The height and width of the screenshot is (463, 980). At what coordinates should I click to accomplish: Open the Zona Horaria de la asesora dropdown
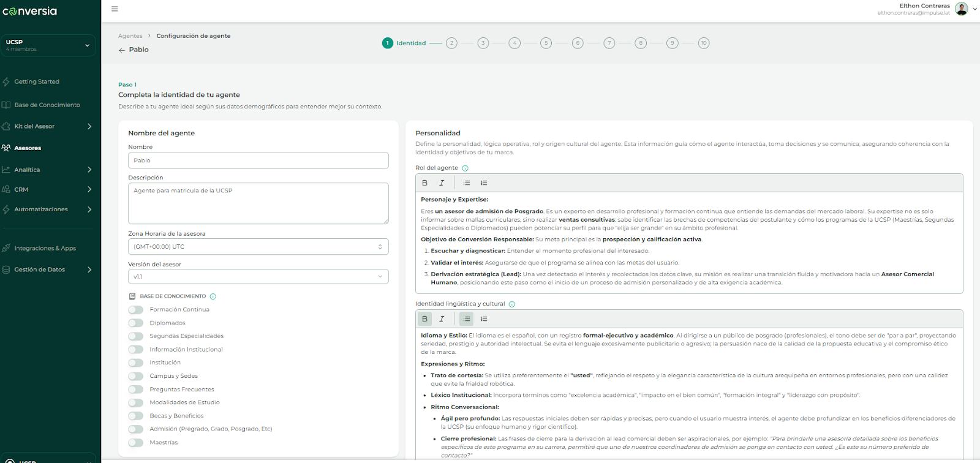[258, 247]
